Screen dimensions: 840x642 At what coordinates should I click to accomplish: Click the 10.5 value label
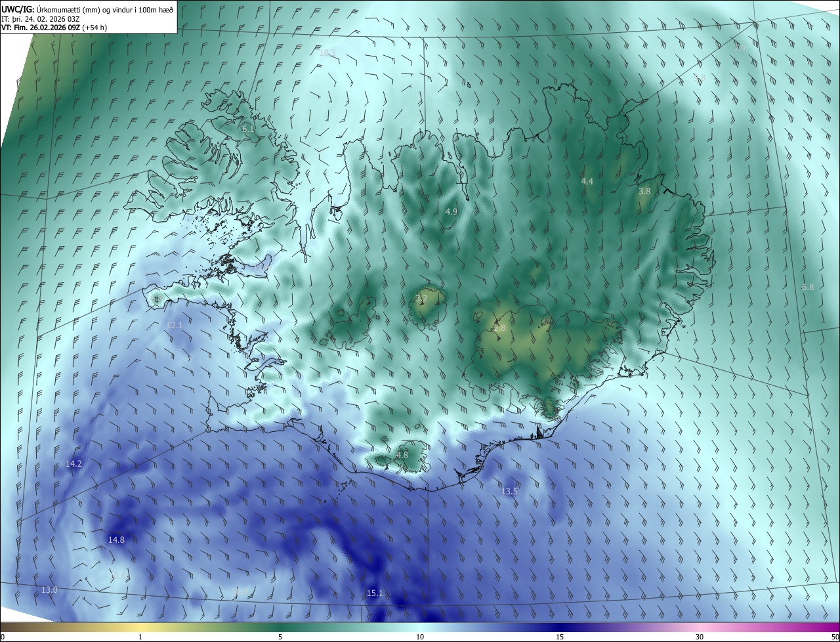point(118,576)
